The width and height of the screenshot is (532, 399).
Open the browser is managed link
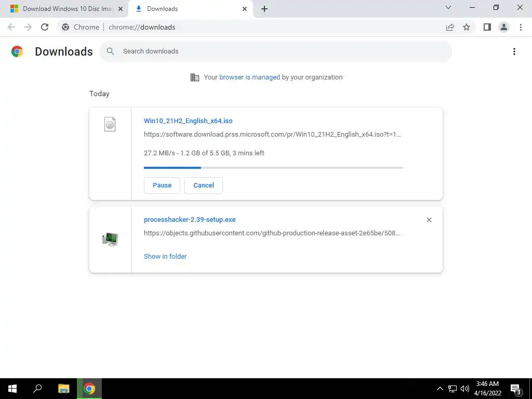tap(249, 77)
